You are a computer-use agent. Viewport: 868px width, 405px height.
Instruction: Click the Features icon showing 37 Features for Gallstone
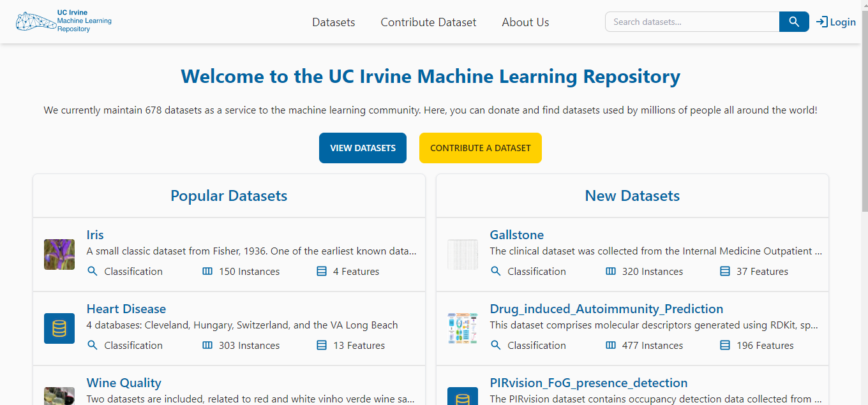pos(724,271)
